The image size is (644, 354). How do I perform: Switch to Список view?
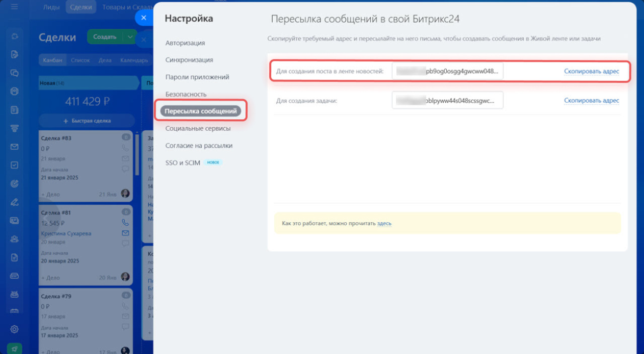tap(80, 60)
